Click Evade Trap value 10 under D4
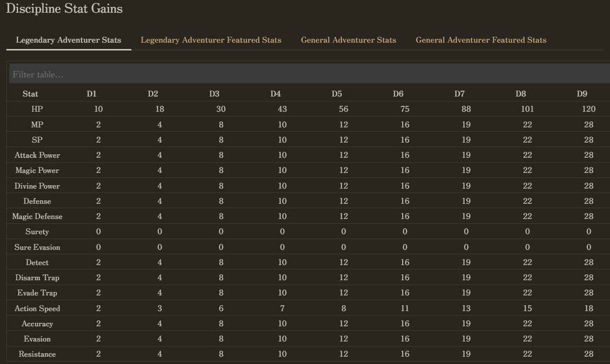610x364 pixels. [282, 293]
